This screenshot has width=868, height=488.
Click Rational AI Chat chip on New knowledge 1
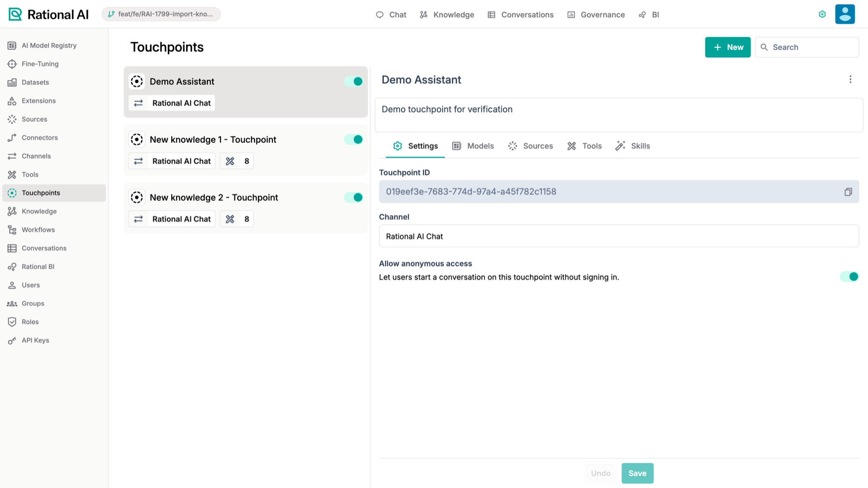(x=172, y=161)
